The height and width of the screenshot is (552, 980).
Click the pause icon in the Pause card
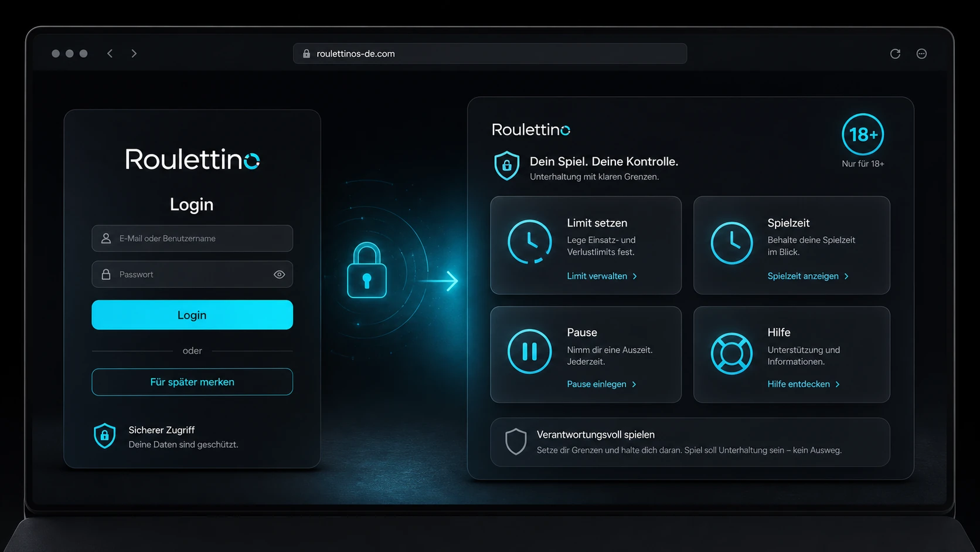tap(530, 351)
